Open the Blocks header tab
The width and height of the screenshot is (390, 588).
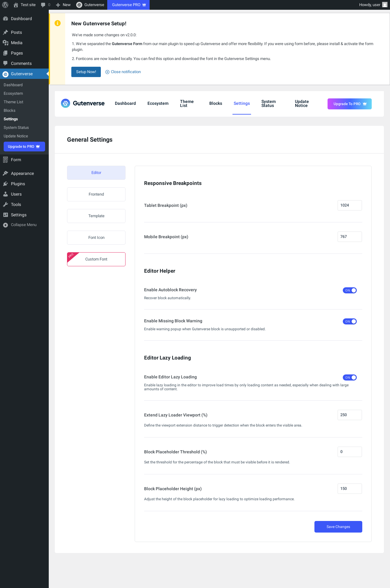pos(216,104)
